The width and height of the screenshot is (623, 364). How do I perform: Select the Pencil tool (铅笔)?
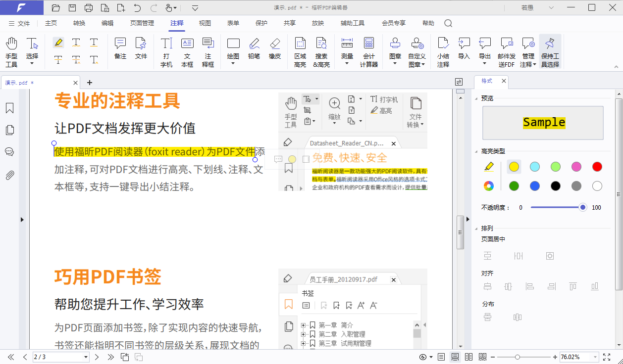254,48
